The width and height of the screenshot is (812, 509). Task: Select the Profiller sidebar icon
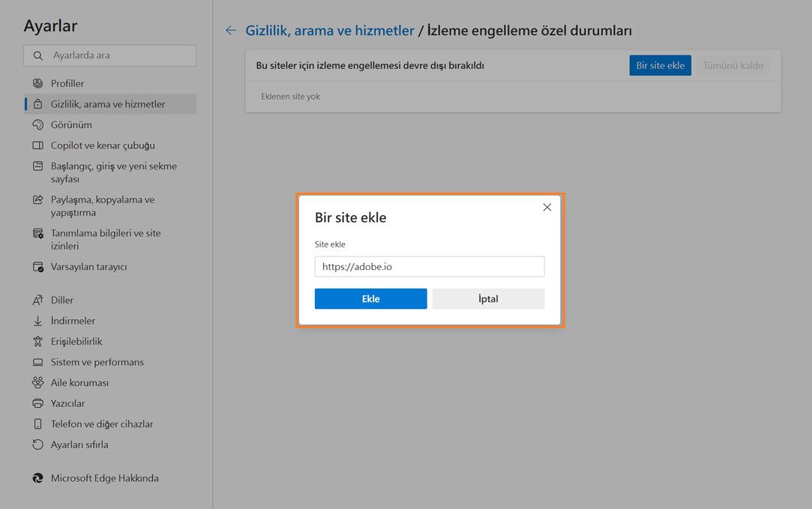pos(38,83)
